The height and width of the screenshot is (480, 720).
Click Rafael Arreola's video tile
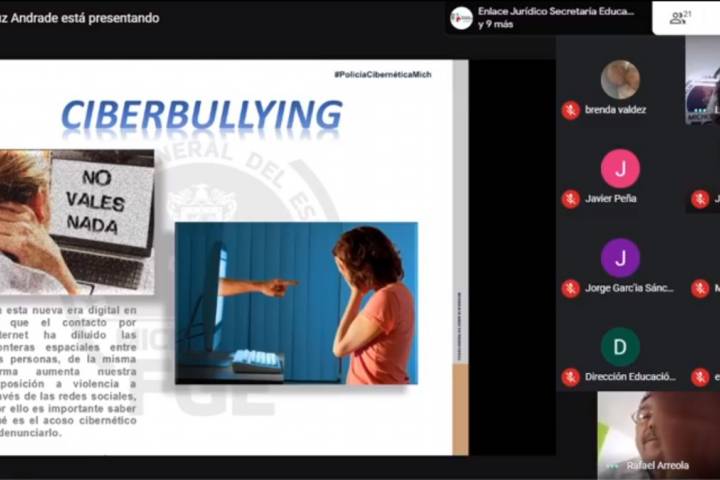pyautogui.click(x=658, y=435)
